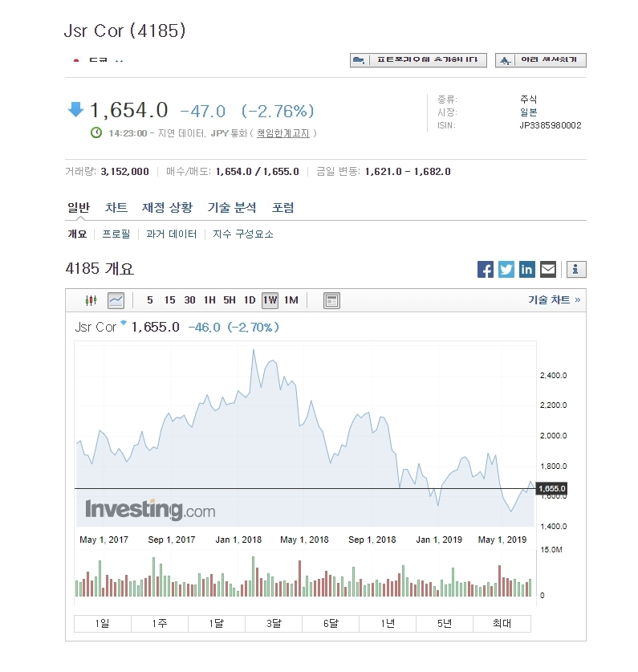Viewport: 638px width, 672px height.
Task: Open the 차트 tab
Action: 116,207
